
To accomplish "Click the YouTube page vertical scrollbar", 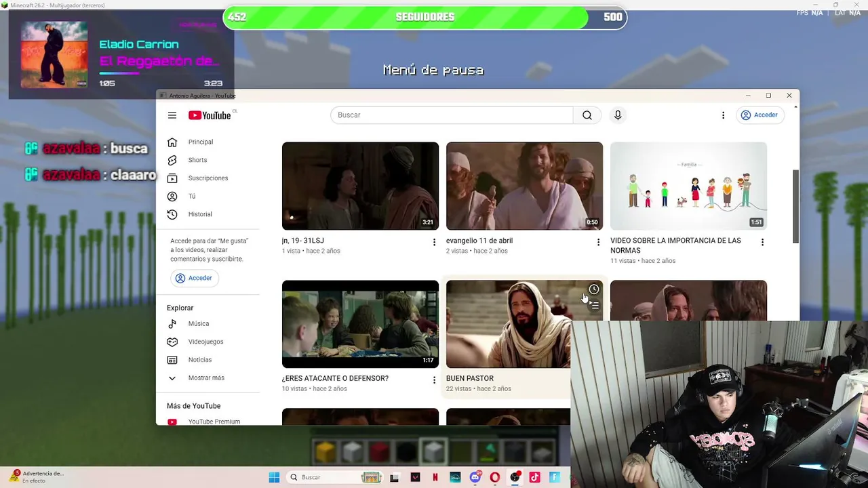I will [795, 206].
